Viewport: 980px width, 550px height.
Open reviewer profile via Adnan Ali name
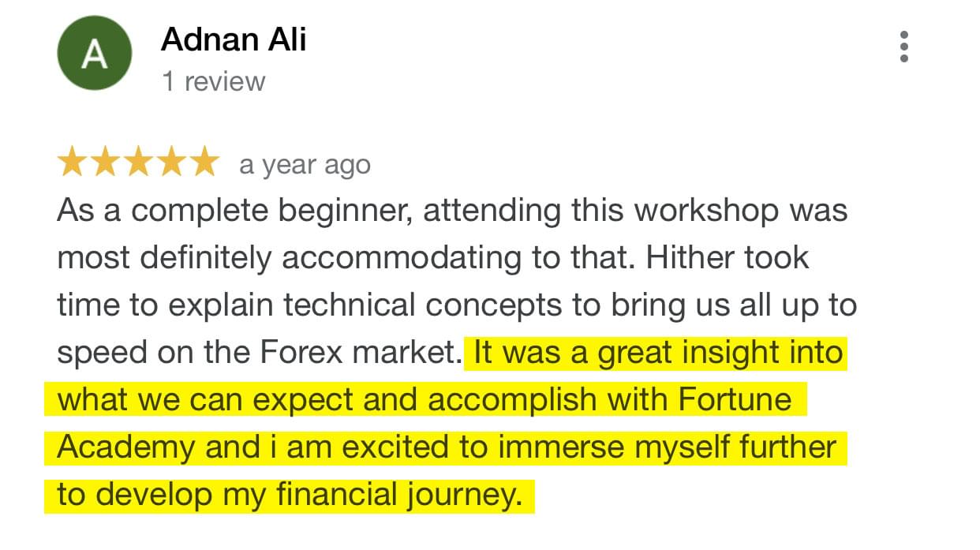pyautogui.click(x=234, y=39)
